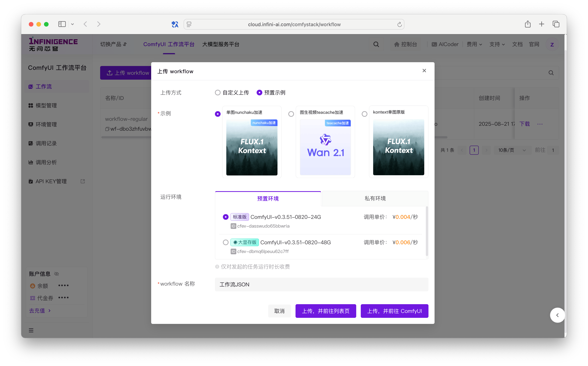Viewport: 588px width, 366px height.
Task: Open 调用记录 in the sidebar
Action: 57,144
